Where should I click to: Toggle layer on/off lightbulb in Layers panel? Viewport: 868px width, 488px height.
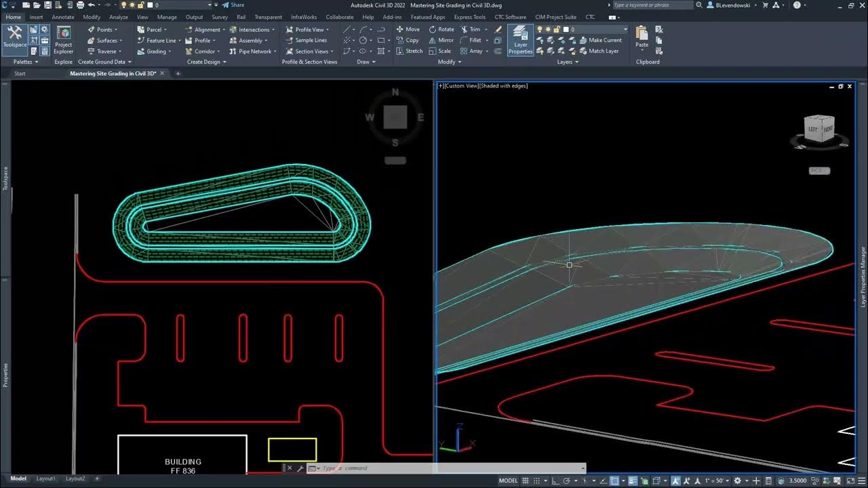point(540,29)
